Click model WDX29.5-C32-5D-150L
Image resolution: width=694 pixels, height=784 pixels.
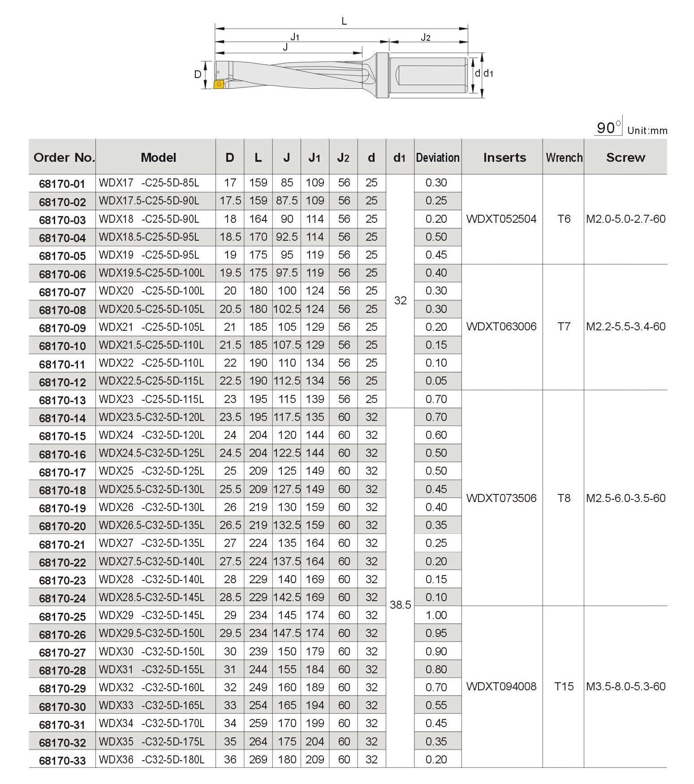(151, 633)
